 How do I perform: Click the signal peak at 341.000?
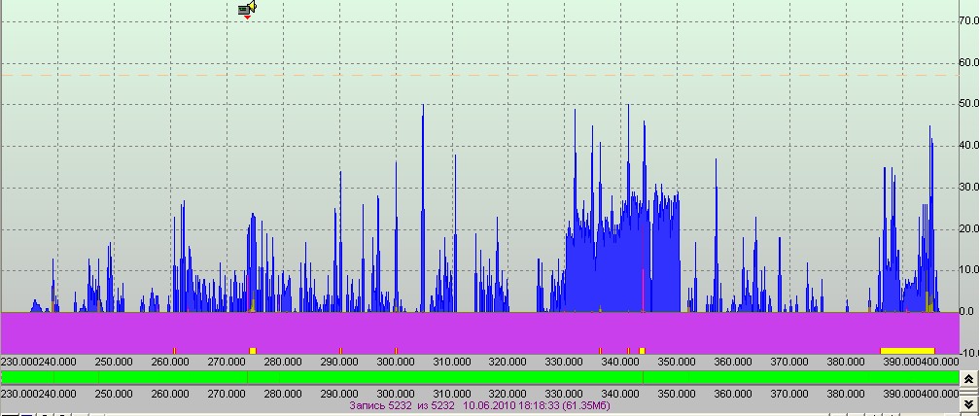628,206
